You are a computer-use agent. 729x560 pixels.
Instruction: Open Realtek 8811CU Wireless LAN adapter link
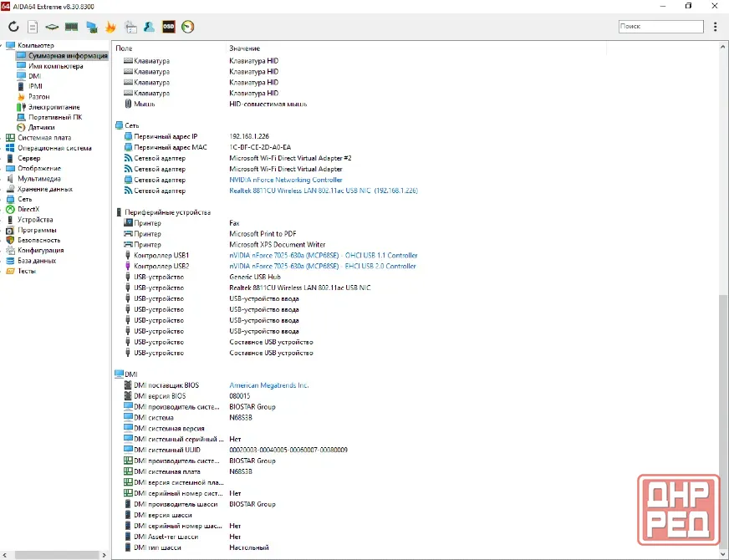tap(324, 191)
